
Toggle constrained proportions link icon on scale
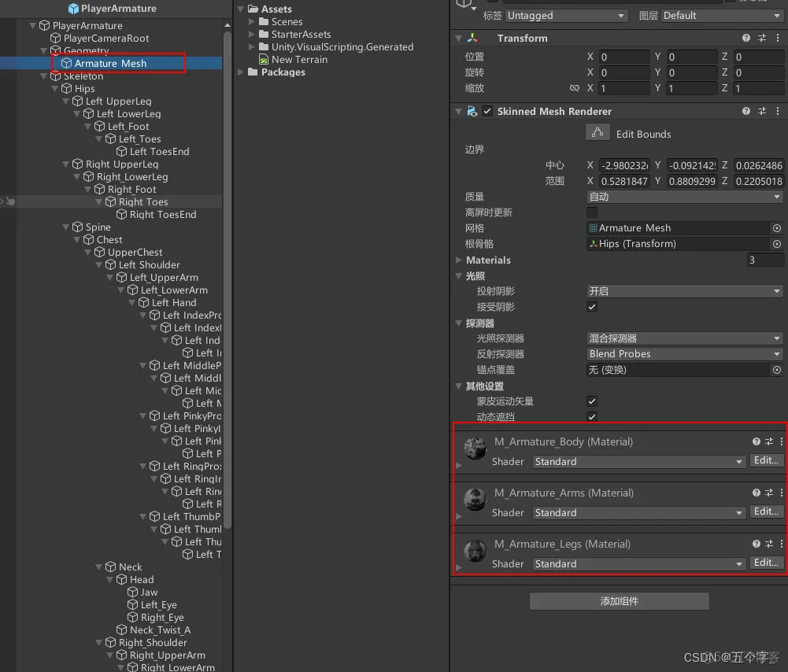575,88
